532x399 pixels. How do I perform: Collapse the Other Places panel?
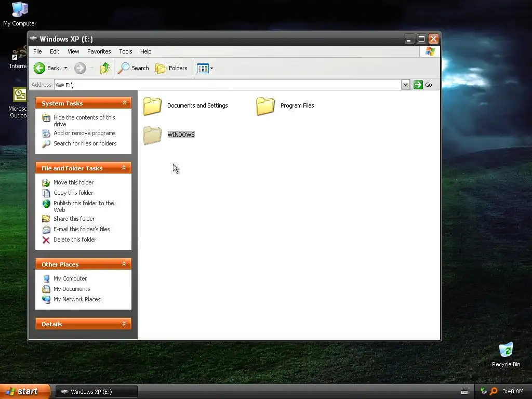coord(124,264)
